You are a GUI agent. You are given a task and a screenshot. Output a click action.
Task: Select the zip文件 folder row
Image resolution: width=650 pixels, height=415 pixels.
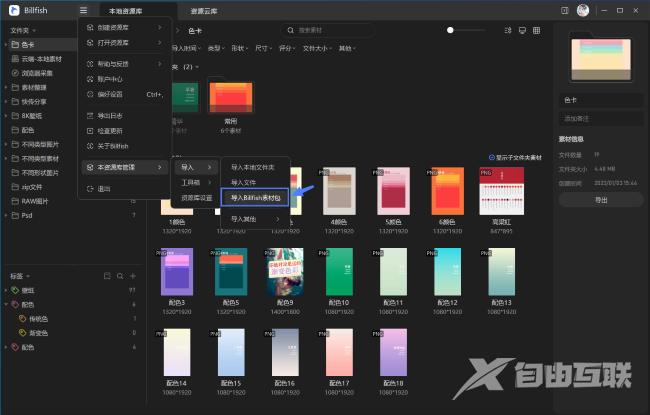[73, 187]
